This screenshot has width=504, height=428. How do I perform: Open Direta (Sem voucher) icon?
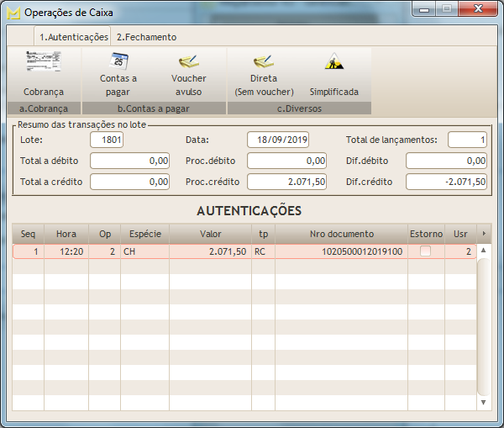click(x=264, y=62)
